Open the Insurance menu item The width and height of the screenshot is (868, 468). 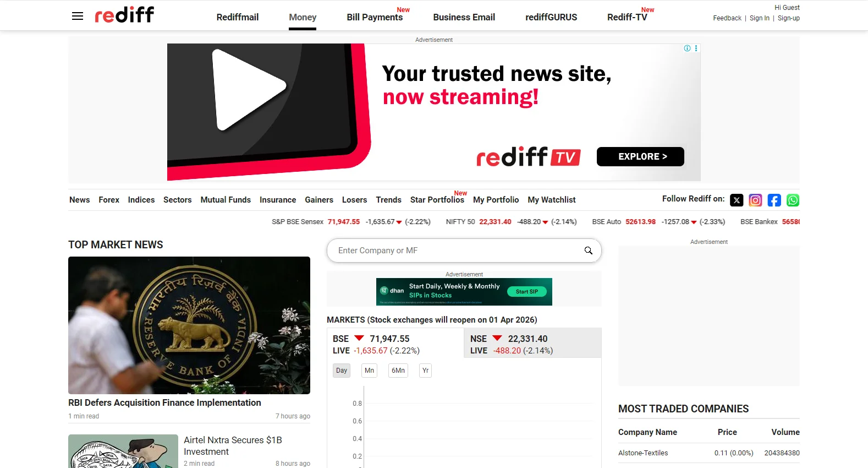(x=278, y=200)
